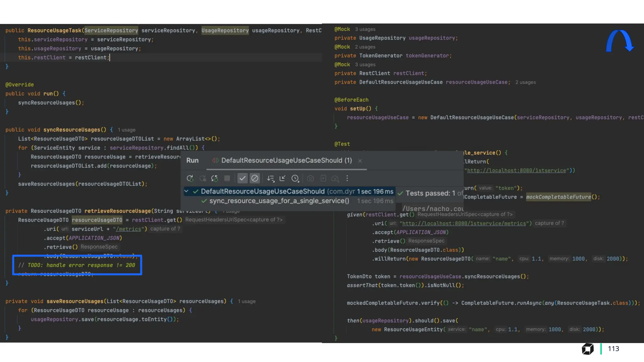Image resolution: width=644 pixels, height=362 pixels.
Task: Click Toggle auto-test rerun icon
Action: pyautogui.click(x=214, y=178)
